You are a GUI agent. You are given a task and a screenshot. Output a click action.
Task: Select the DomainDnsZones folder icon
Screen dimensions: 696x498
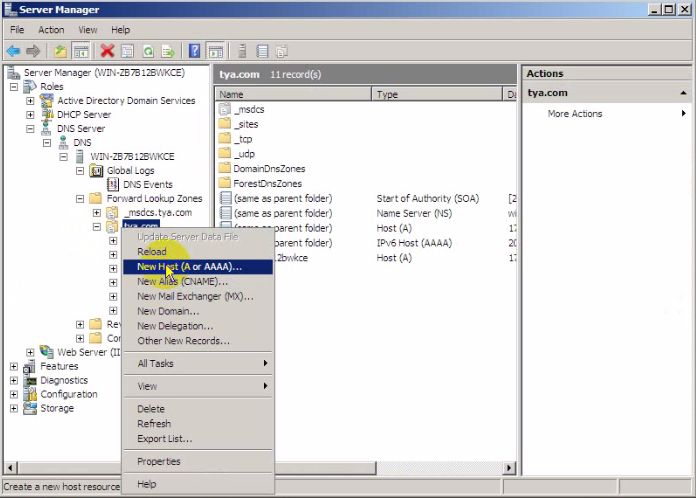(x=225, y=168)
